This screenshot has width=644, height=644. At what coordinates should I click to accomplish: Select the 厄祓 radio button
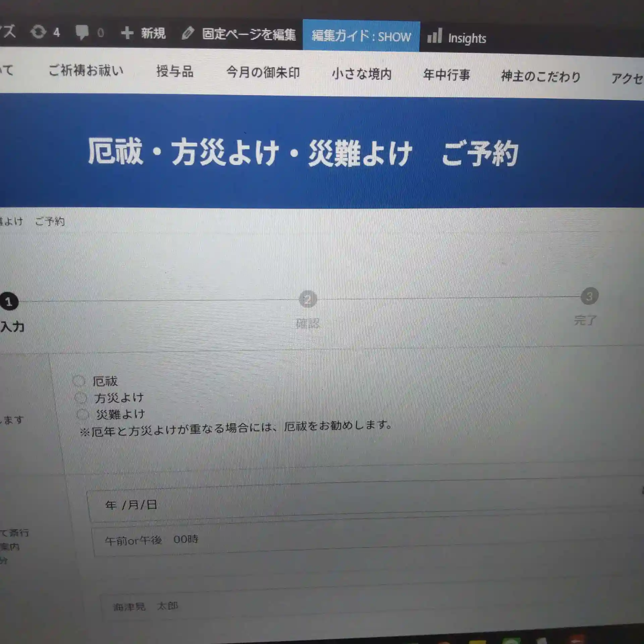79,381
